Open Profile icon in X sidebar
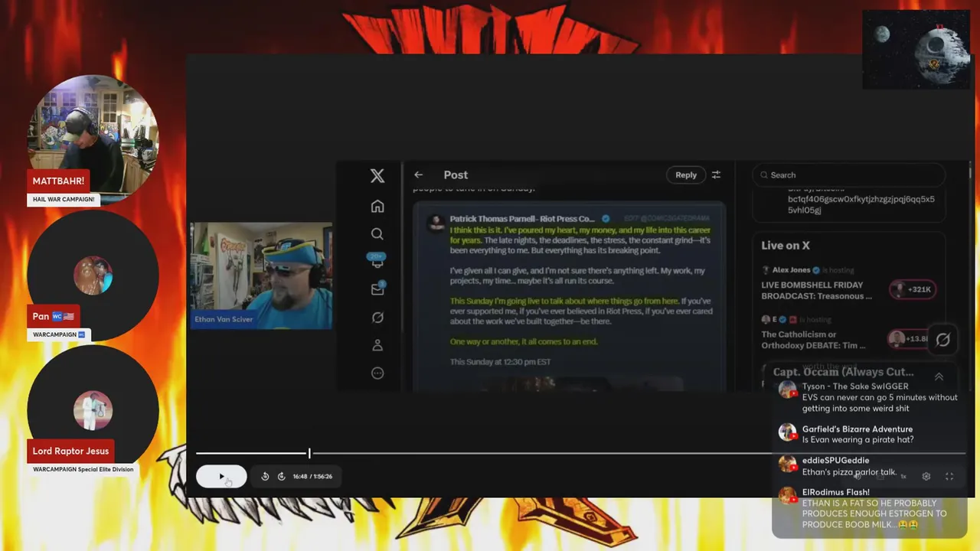This screenshot has height=551, width=980. coord(377,345)
